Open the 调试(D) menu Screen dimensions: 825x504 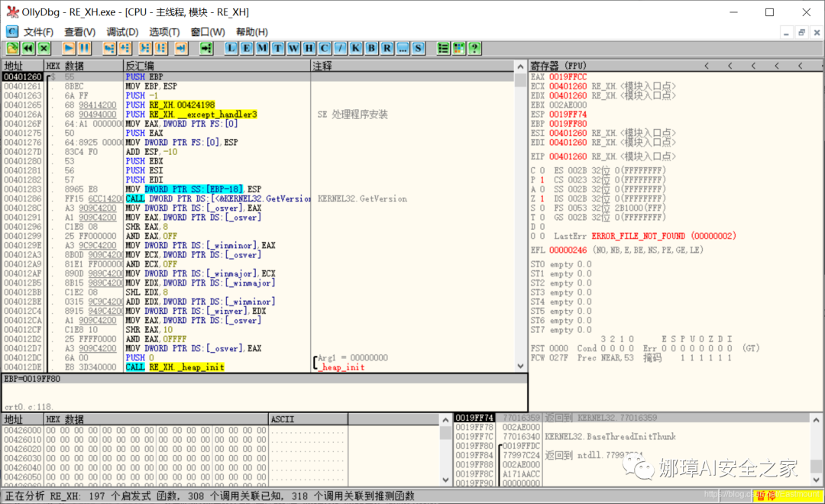coord(122,32)
